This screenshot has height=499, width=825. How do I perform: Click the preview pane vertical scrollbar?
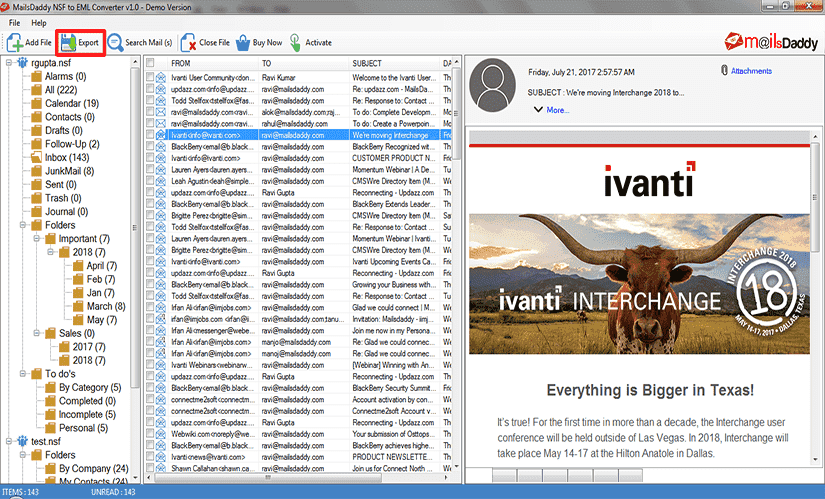(816, 197)
